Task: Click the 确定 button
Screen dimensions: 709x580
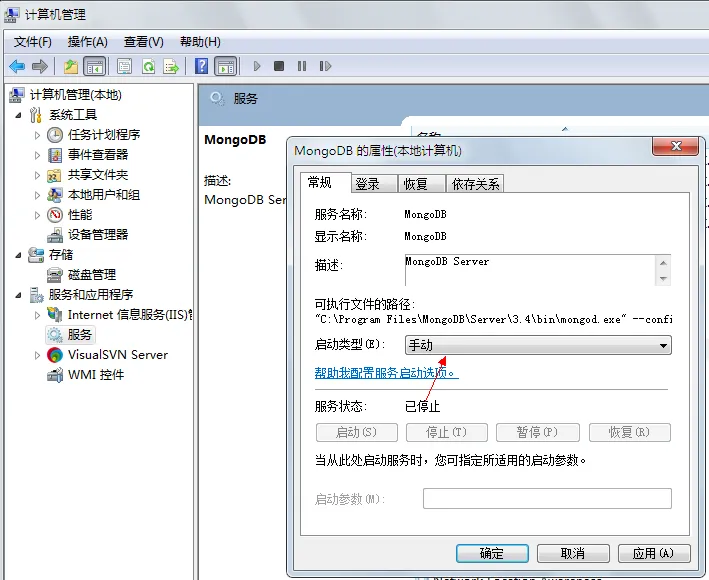Action: (492, 553)
